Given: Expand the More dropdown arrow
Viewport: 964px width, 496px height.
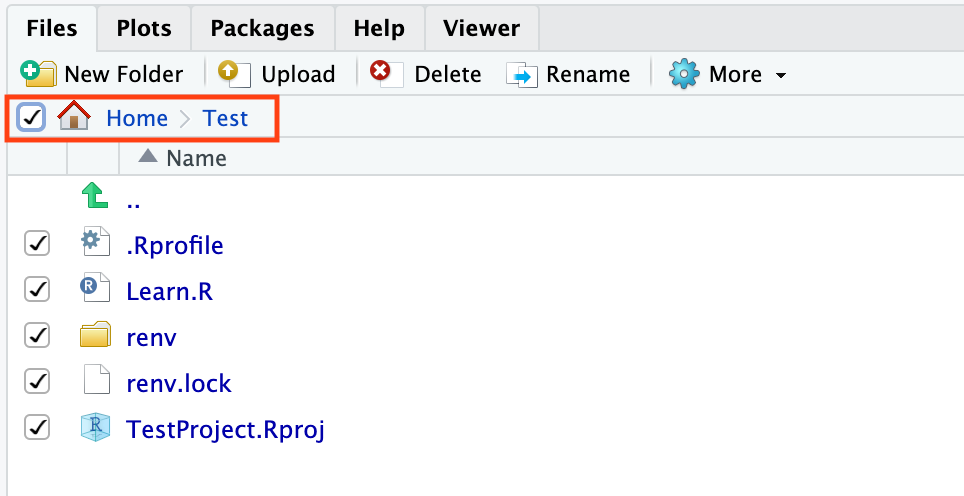Looking at the screenshot, I should coord(781,75).
